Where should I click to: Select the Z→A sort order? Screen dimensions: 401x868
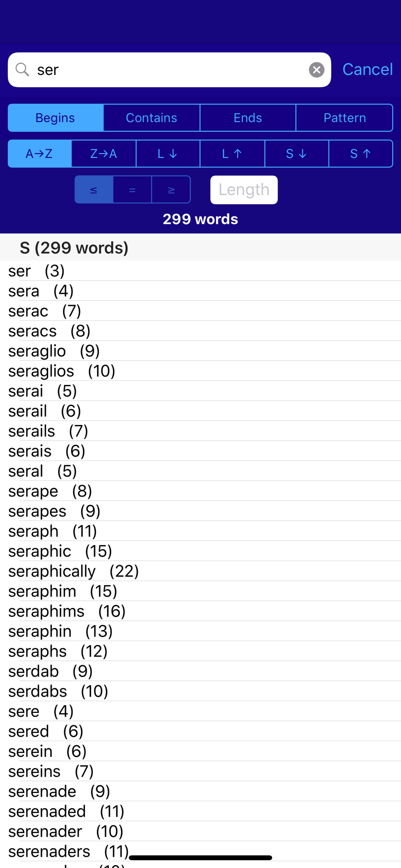[x=104, y=154]
